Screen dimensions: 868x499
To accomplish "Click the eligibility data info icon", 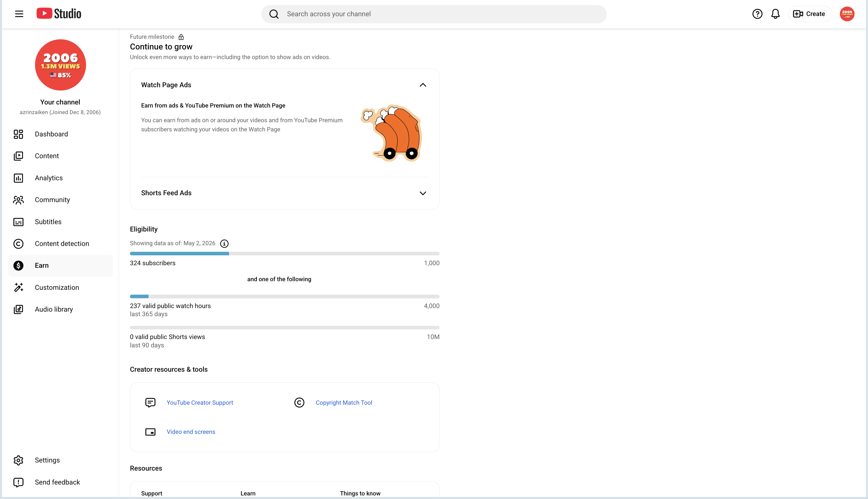I will (x=224, y=244).
